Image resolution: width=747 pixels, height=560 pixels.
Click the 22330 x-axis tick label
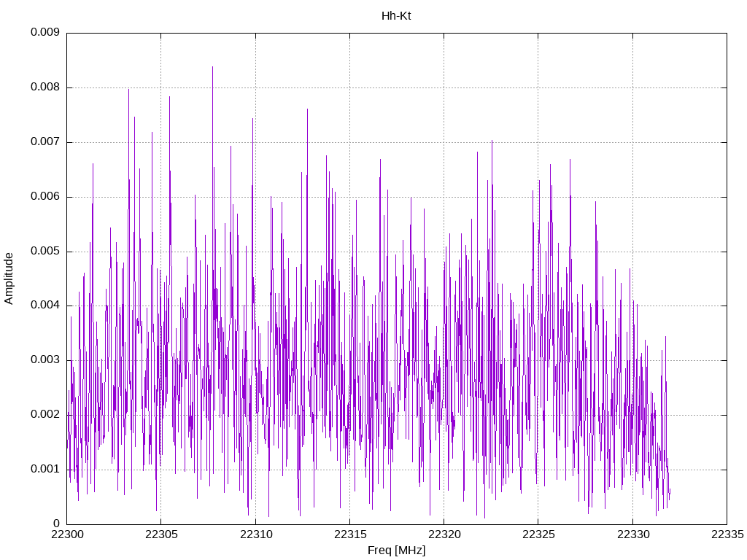(633, 534)
